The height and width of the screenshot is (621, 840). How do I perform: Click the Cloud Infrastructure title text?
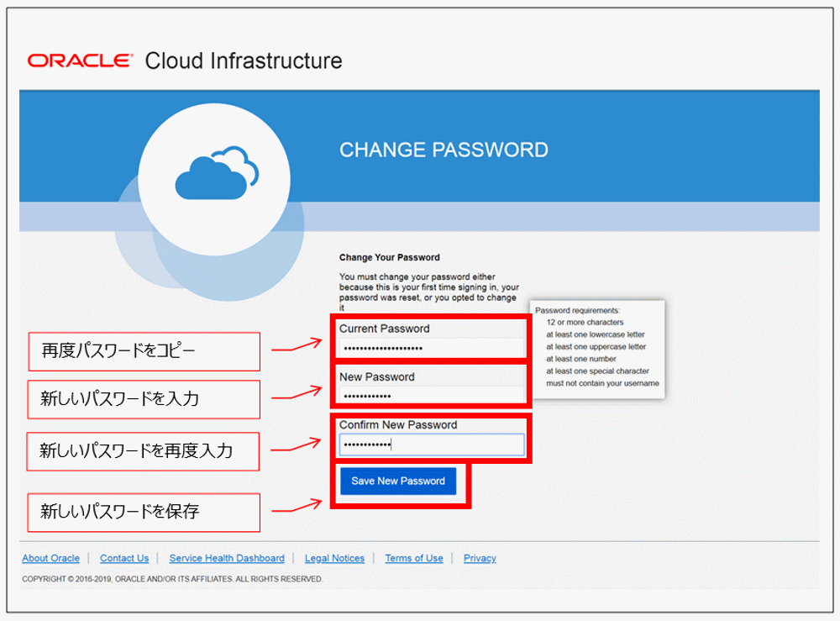(x=244, y=61)
